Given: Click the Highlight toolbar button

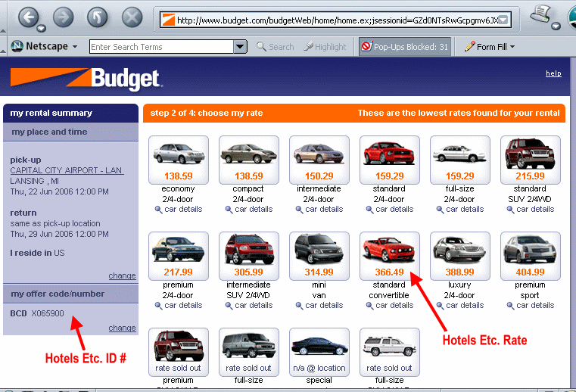Looking at the screenshot, I should click(325, 47).
